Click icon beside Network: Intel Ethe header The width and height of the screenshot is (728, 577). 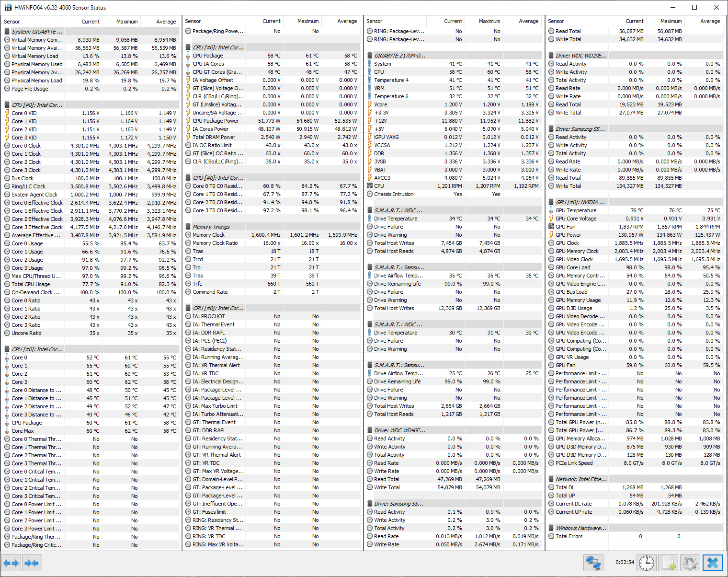pyautogui.click(x=551, y=479)
